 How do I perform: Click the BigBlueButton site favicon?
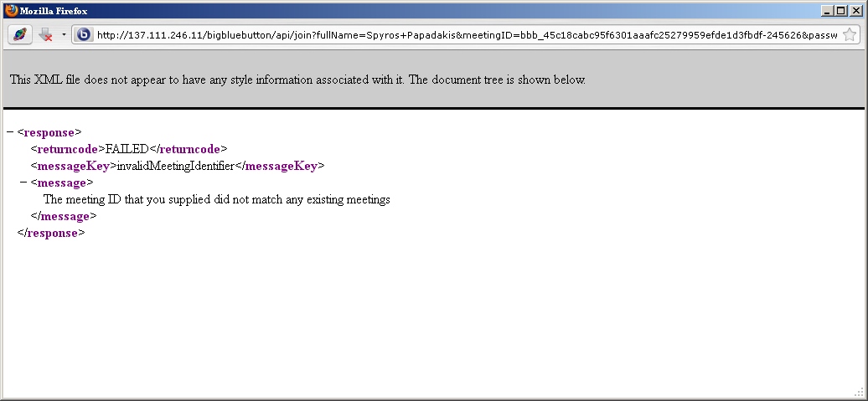[83, 35]
